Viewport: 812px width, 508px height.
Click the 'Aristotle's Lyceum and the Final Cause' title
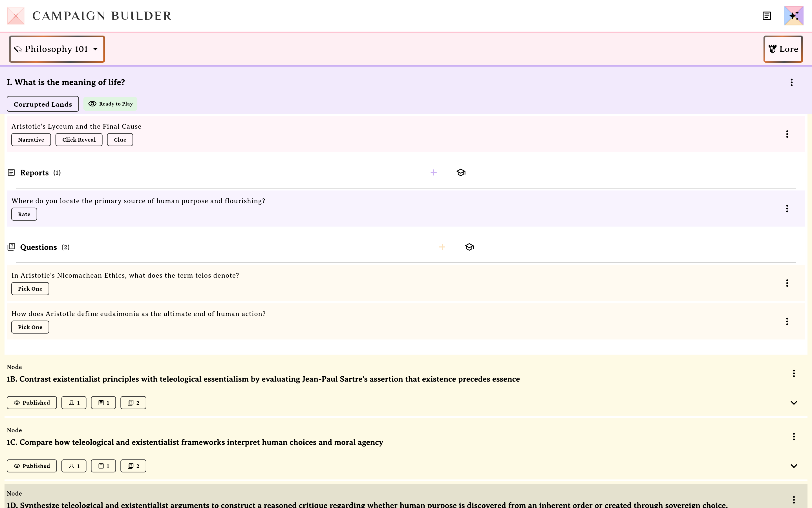(76, 126)
